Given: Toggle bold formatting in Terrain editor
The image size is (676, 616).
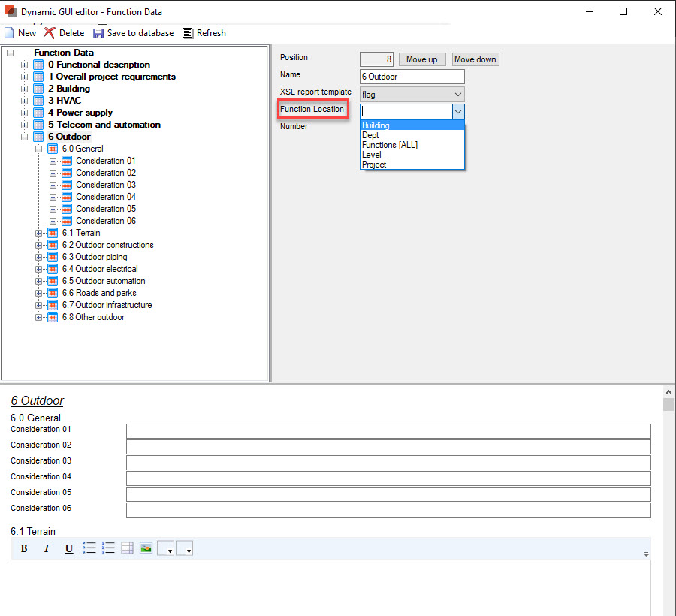Looking at the screenshot, I should pyautogui.click(x=24, y=548).
